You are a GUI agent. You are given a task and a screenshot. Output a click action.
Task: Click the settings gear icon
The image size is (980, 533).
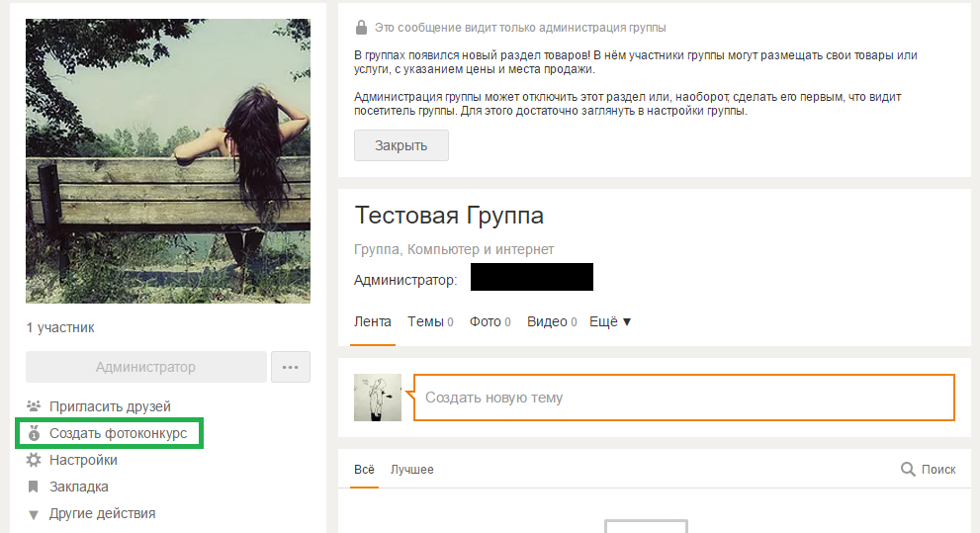[34, 460]
